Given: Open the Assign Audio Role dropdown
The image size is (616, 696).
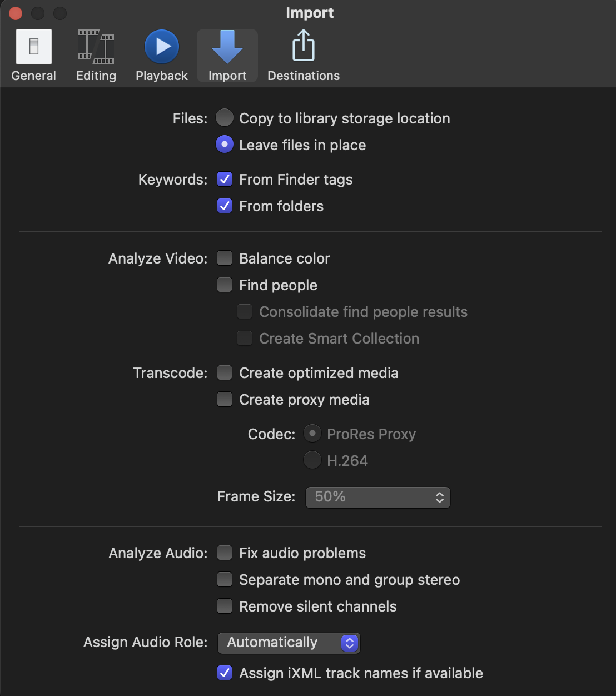Looking at the screenshot, I should (x=289, y=643).
